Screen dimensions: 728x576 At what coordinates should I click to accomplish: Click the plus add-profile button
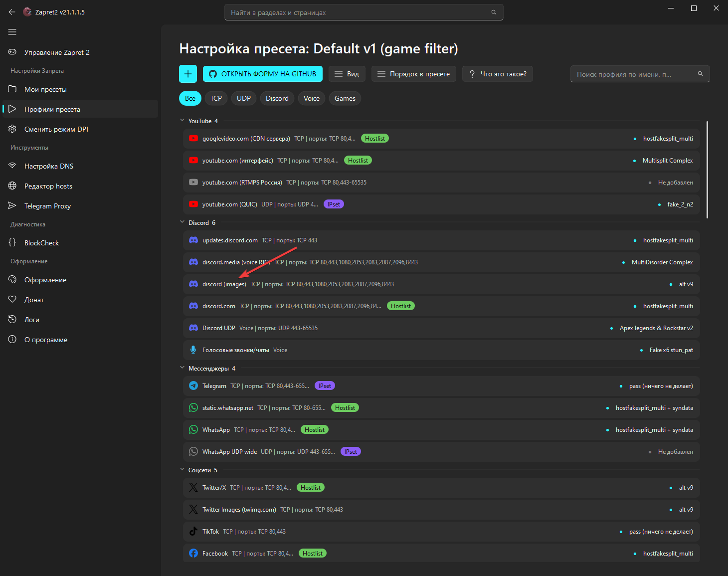(188, 74)
